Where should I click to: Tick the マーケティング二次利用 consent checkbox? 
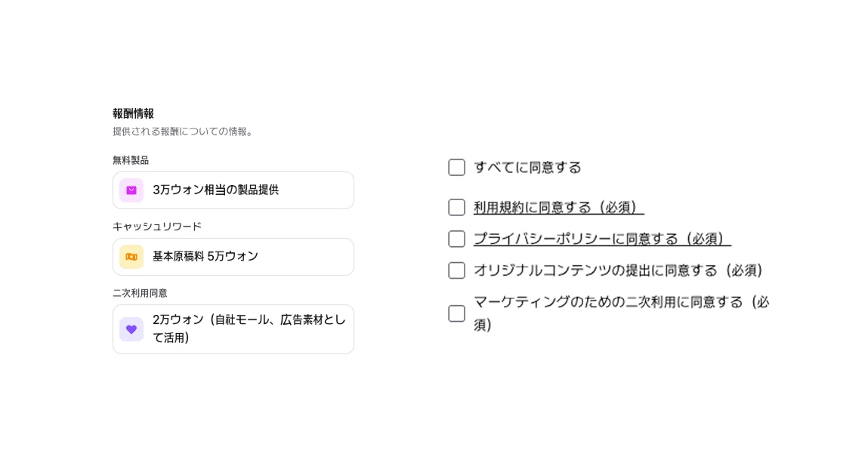(456, 313)
